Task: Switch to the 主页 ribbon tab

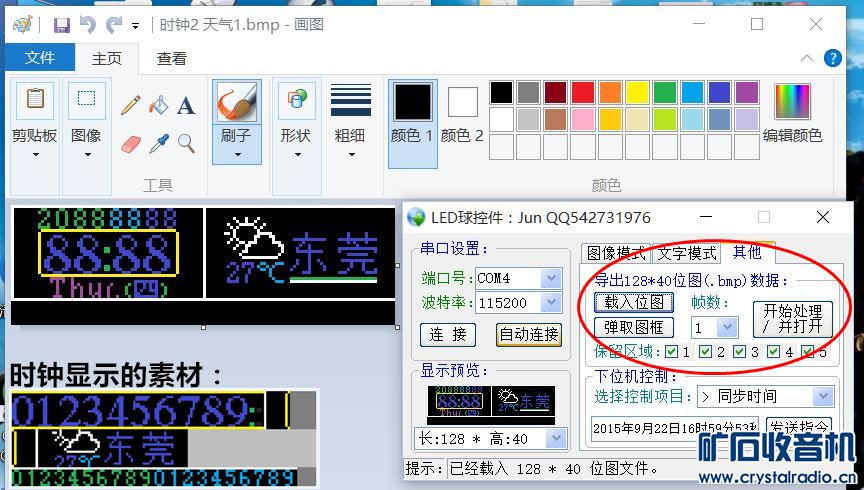Action: click(106, 58)
